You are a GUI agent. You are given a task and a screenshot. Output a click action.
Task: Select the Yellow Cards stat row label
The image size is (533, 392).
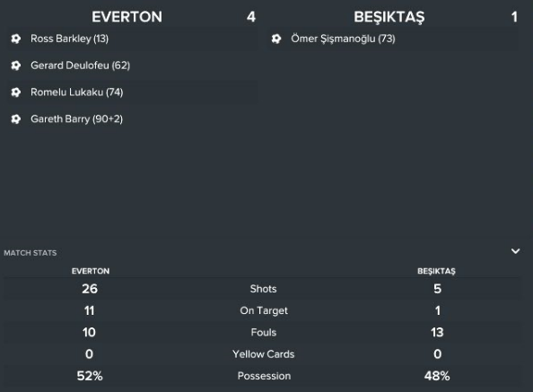[264, 354]
